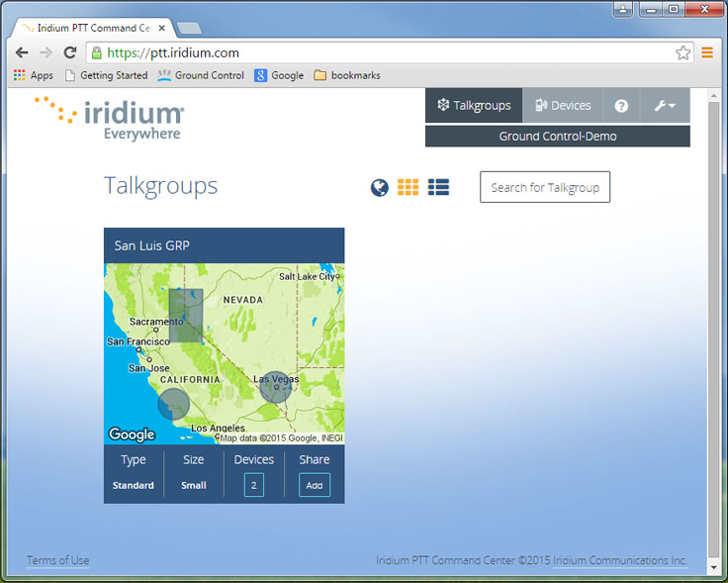The width and height of the screenshot is (728, 583).
Task: Open the Google bookmark
Action: [279, 75]
